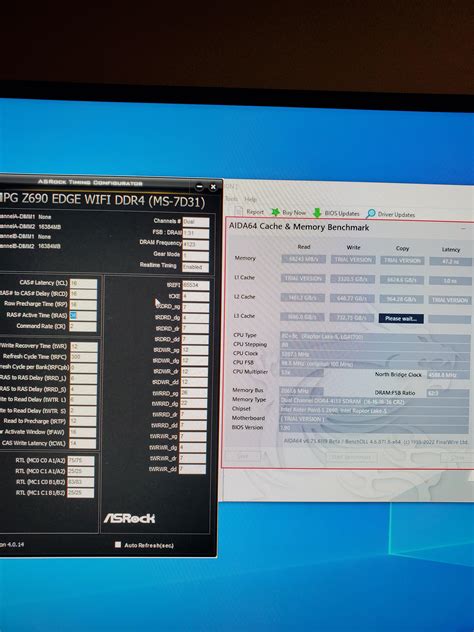The height and width of the screenshot is (632, 474).
Task: Click the Memory Latency result cell
Action: 451,262
